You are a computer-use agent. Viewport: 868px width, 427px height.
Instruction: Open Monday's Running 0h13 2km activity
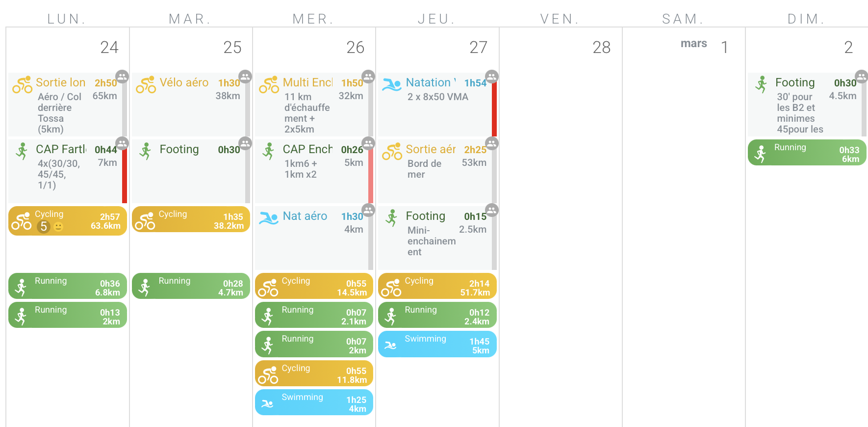coord(68,315)
